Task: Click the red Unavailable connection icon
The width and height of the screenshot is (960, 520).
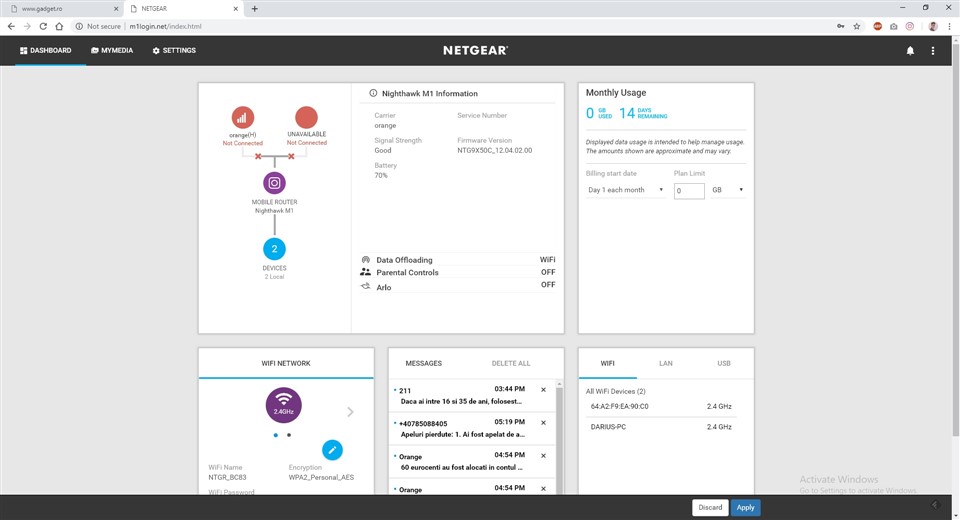Action: tap(306, 117)
